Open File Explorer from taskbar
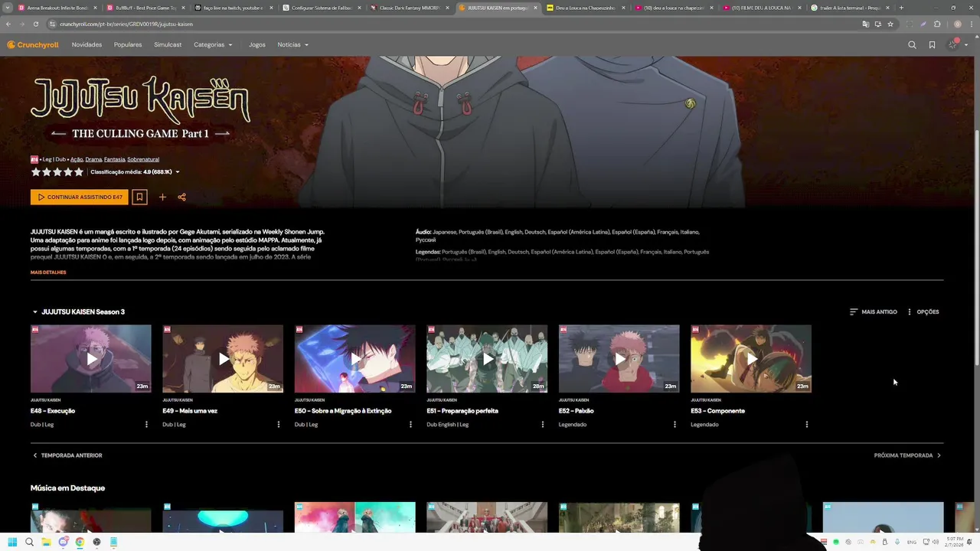The height and width of the screenshot is (551, 980). click(46, 542)
